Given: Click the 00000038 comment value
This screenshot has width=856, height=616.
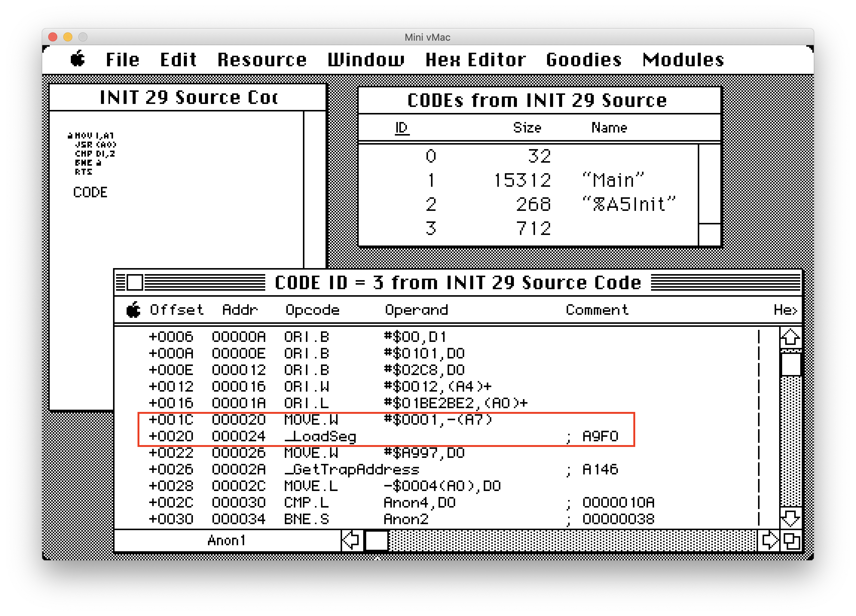Looking at the screenshot, I should click(x=618, y=519).
